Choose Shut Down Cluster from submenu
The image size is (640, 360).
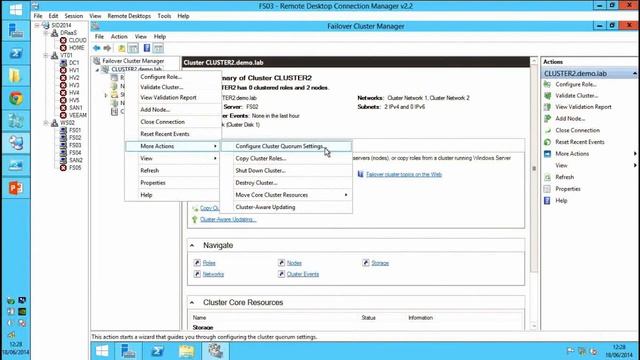tap(286, 171)
